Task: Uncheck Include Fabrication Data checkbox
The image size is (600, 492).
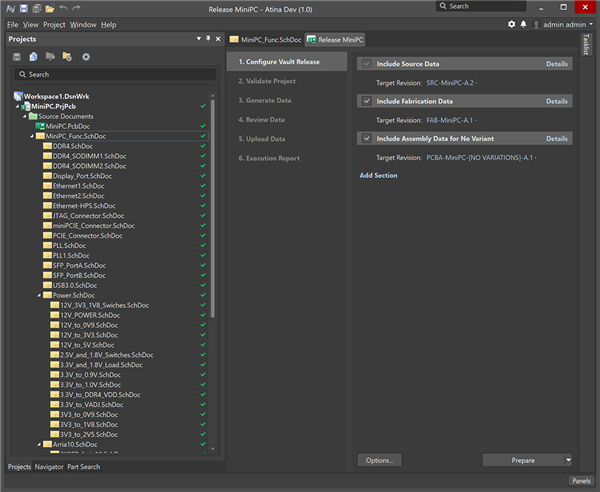Action: point(366,101)
